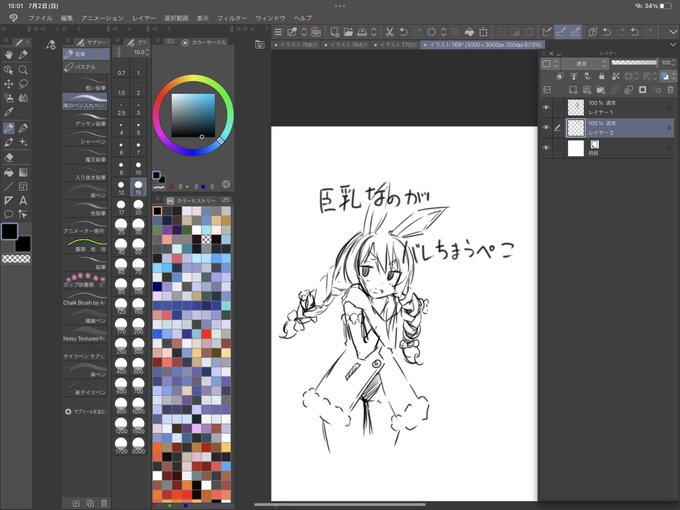Image resolution: width=680 pixels, height=510 pixels.
Task: Hide layer レイヤー 1 with eye icon
Action: click(x=546, y=107)
